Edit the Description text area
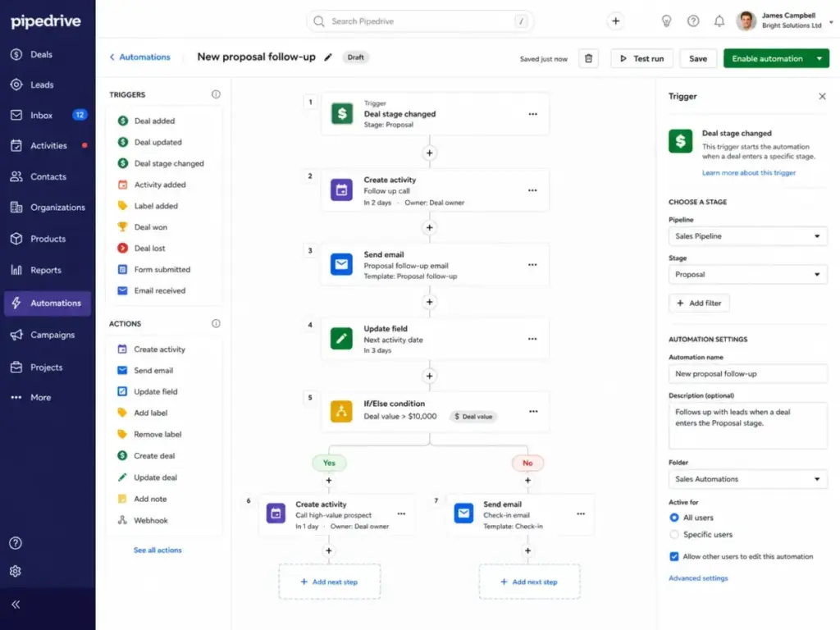This screenshot has width=840, height=630. (x=747, y=426)
